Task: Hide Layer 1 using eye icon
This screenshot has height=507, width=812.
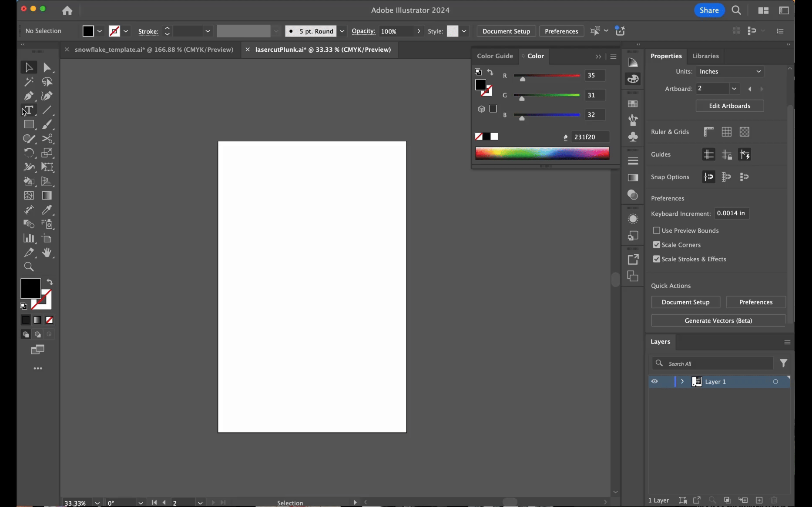Action: click(x=654, y=381)
